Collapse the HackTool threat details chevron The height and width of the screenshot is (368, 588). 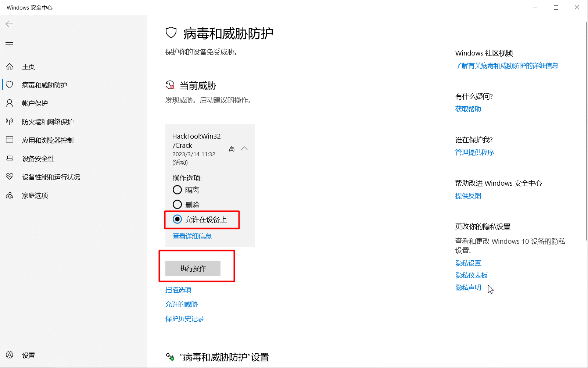point(244,148)
